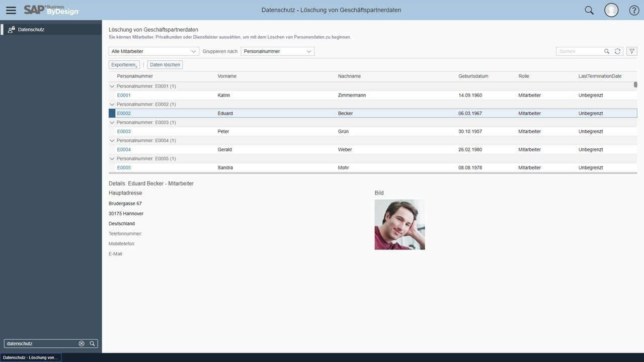Click the Datenschutz sidebar people icon

(11, 30)
